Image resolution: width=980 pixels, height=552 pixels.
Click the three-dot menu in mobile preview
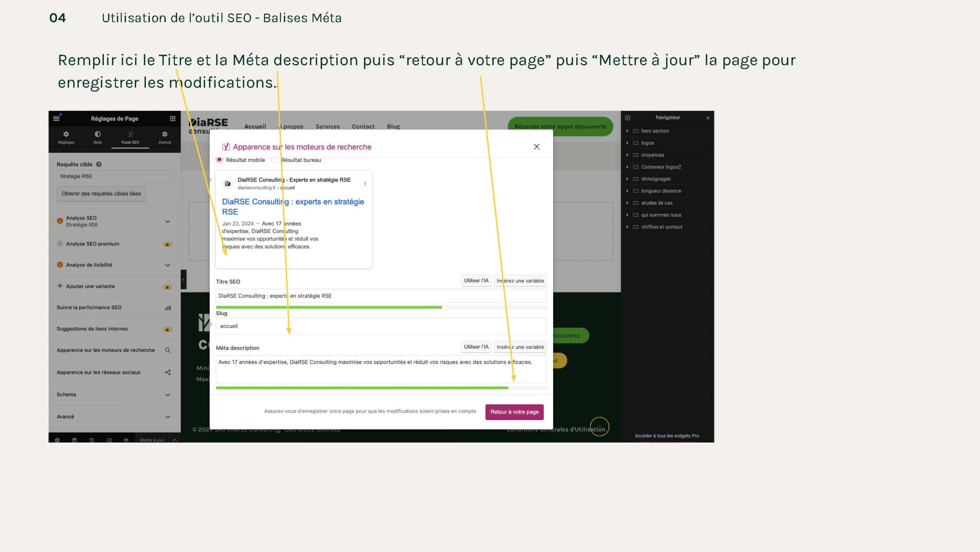(365, 184)
